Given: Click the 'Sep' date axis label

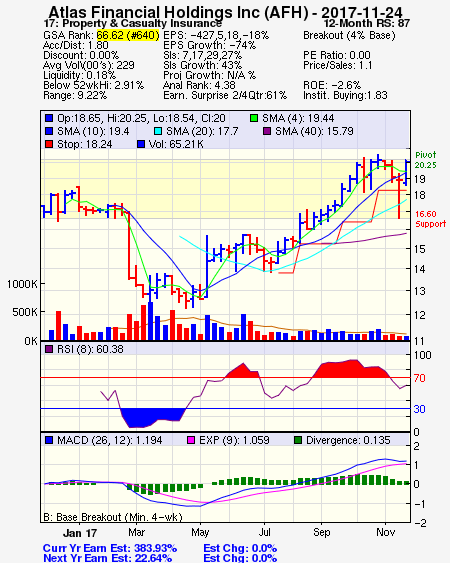Looking at the screenshot, I should [x=321, y=532].
